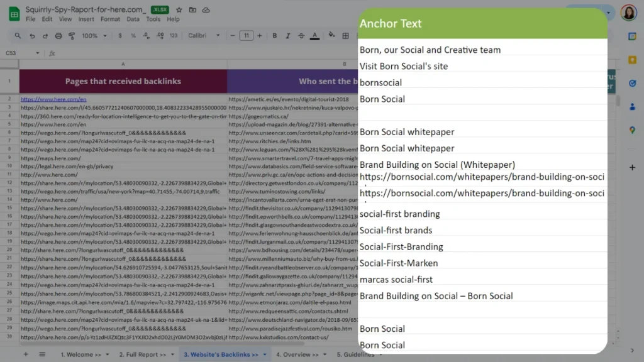Click the borders icon in toolbar

[345, 36]
